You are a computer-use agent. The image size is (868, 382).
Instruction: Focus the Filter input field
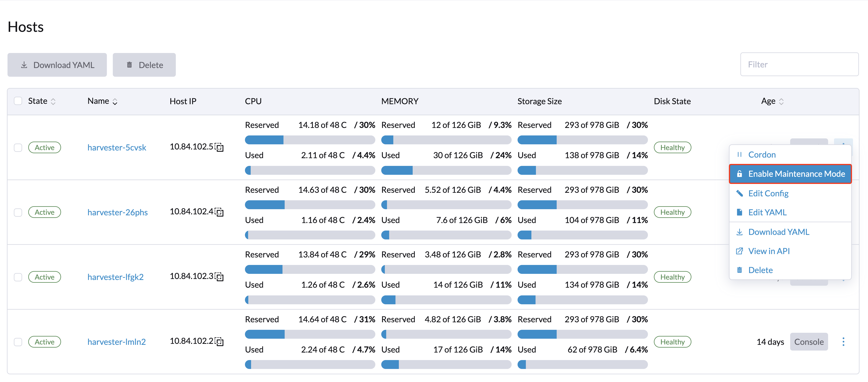point(799,64)
